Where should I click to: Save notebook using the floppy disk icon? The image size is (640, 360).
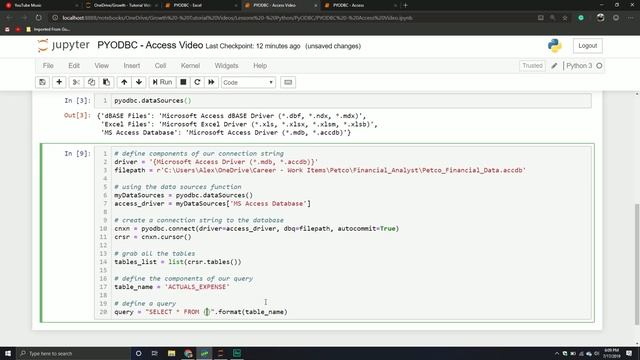click(42, 82)
